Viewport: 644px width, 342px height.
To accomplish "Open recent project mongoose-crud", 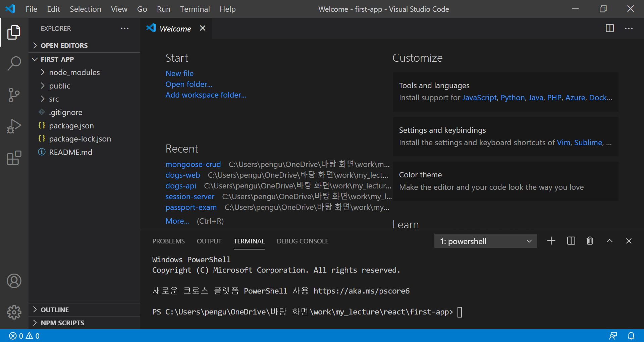I will [193, 164].
